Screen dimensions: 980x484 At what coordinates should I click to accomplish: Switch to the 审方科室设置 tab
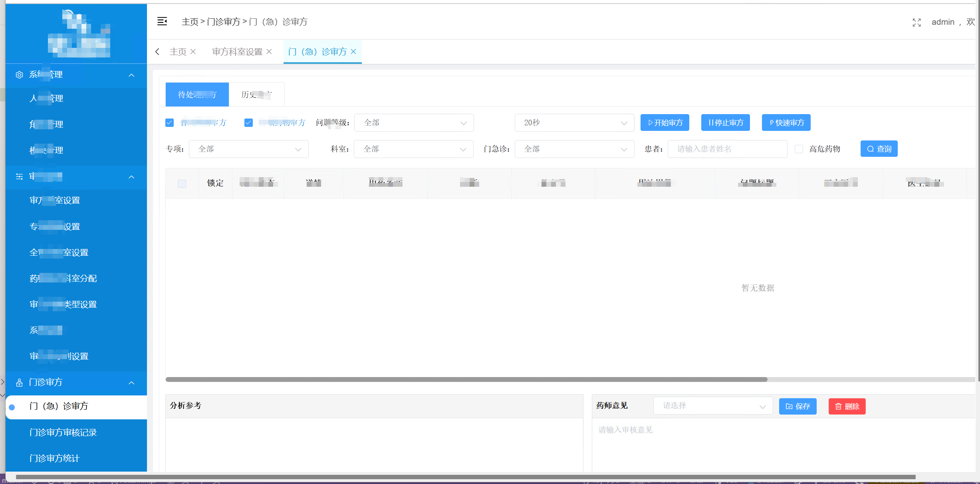pos(237,51)
